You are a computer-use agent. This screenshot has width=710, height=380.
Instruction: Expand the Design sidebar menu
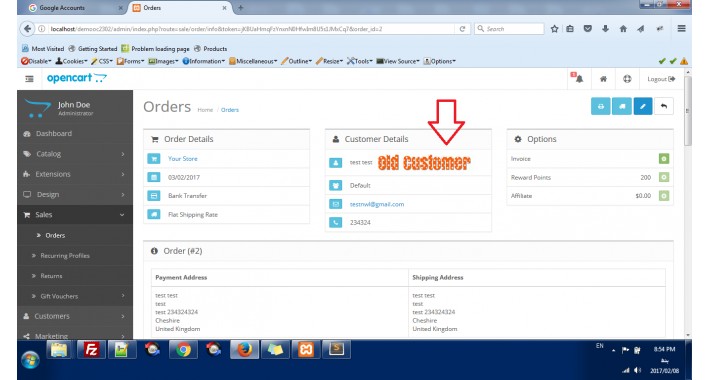(x=75, y=195)
